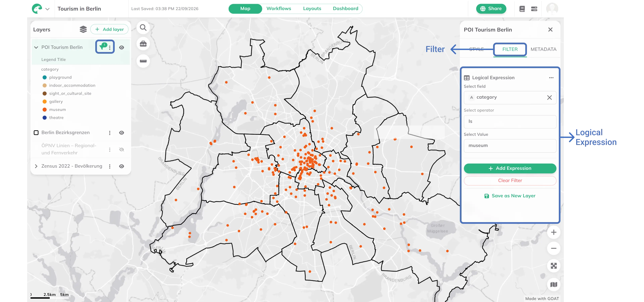The image size is (644, 302).
Task: Click Add Expression button
Action: [510, 168]
